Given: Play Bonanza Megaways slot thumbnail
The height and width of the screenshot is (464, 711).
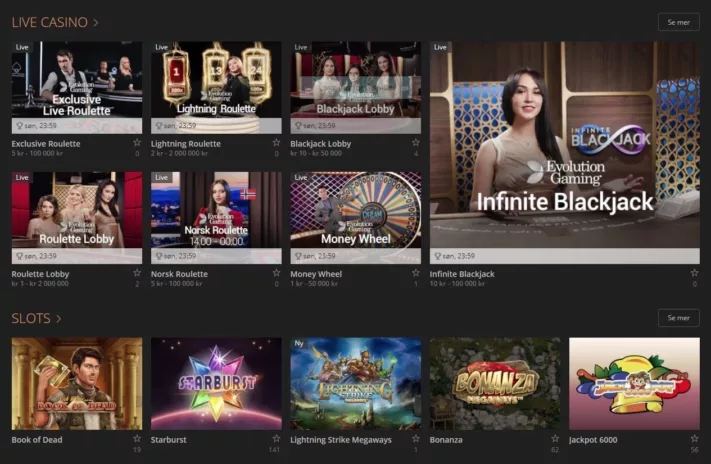Looking at the screenshot, I should [495, 384].
